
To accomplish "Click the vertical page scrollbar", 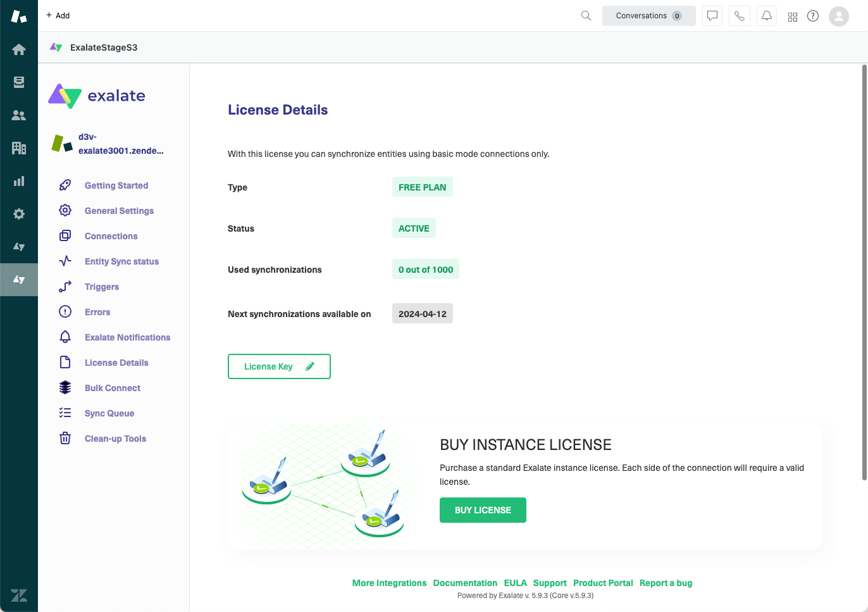I will pyautogui.click(x=864, y=272).
